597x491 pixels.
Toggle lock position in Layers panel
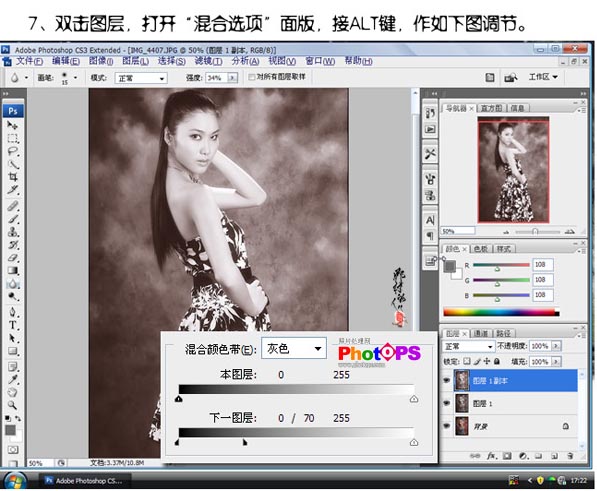[487, 361]
